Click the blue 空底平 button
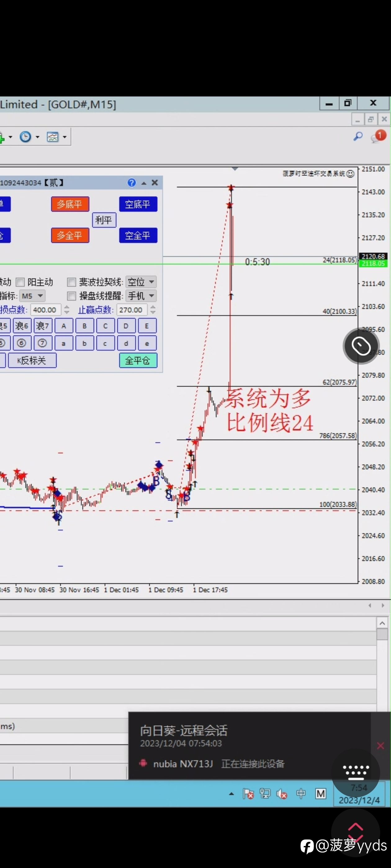Screen dimensions: 391x868 pos(138,204)
